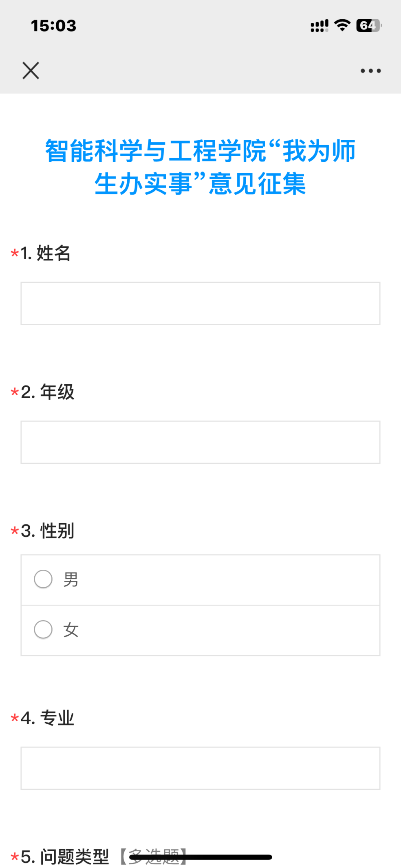401x868 pixels.
Task: Tap the 15:03 clock in status bar
Action: click(53, 26)
